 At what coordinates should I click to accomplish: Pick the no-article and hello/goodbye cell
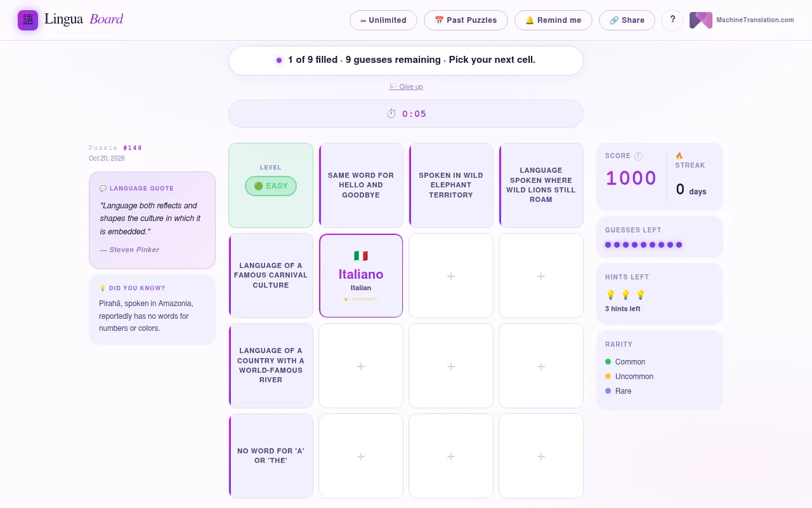click(x=361, y=456)
